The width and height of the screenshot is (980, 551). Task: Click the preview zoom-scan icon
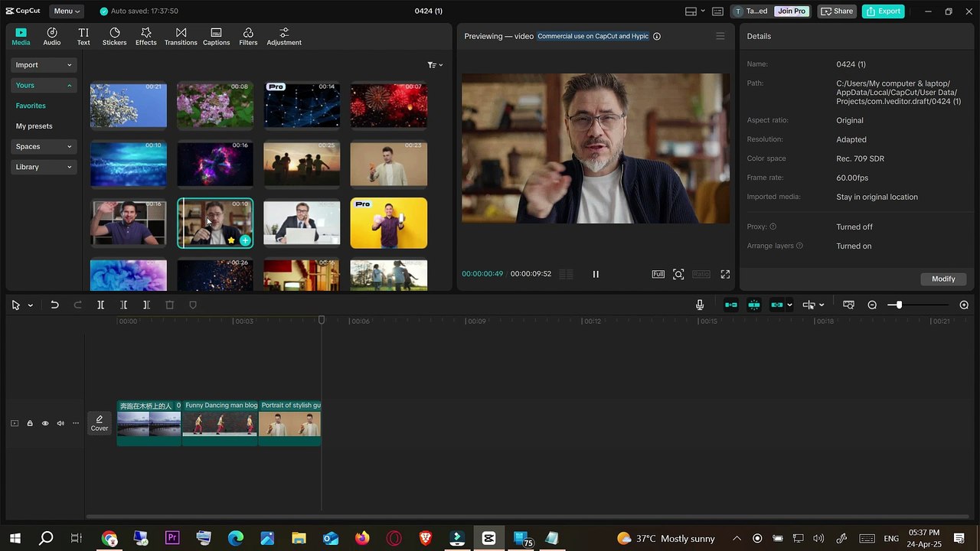point(678,274)
